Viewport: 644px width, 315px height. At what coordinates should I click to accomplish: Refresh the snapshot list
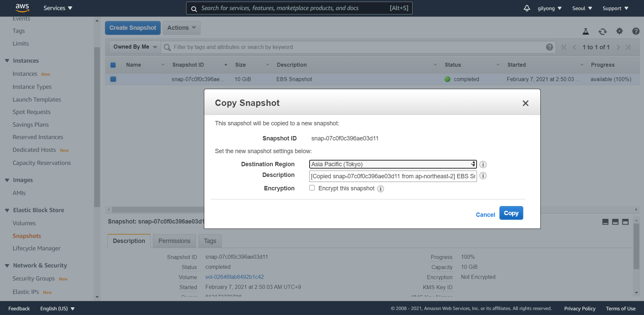pos(602,31)
